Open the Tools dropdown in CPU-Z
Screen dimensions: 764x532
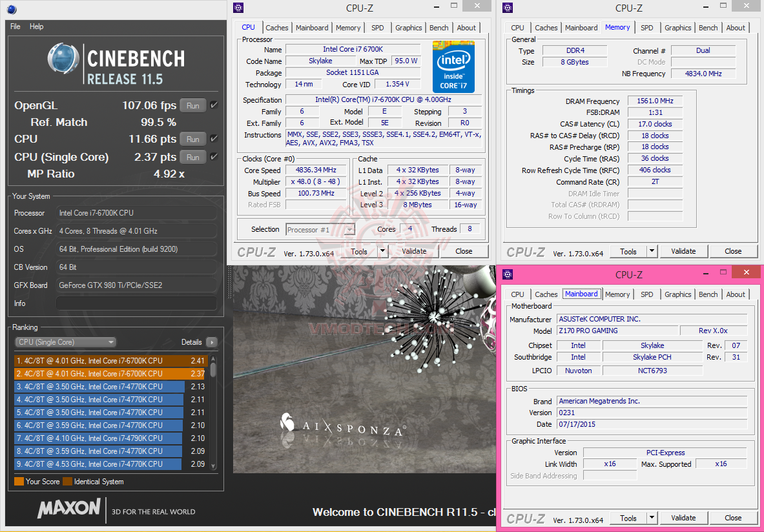383,251
